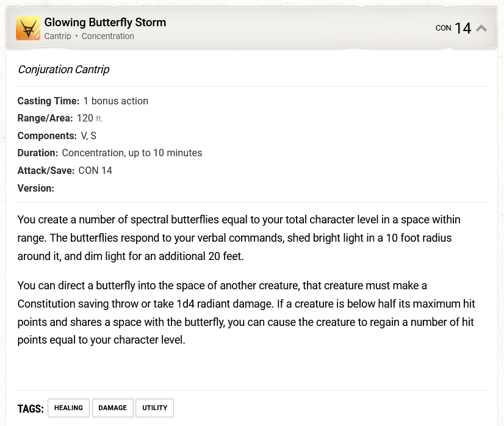The height and width of the screenshot is (426, 504).
Task: Click the Attack/Save CON 14 value
Action: [95, 171]
